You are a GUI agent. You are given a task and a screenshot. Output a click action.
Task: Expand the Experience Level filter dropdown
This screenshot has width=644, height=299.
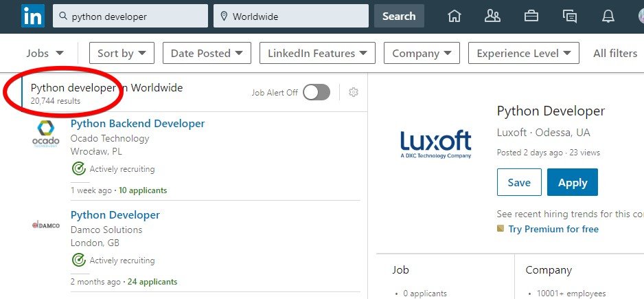point(524,53)
